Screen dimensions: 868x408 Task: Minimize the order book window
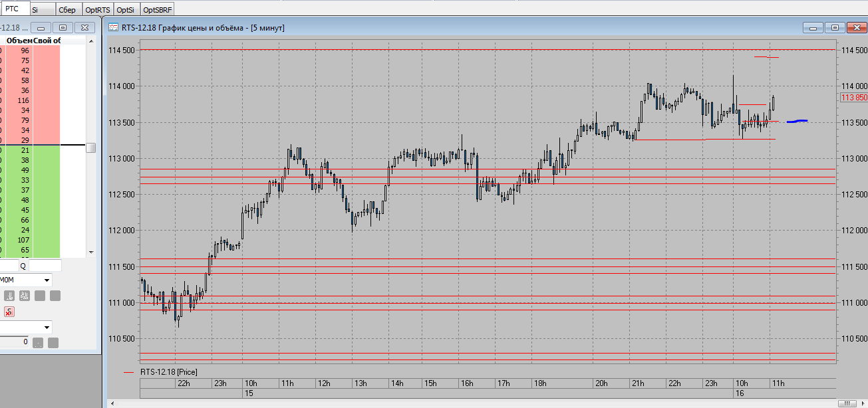[41, 28]
